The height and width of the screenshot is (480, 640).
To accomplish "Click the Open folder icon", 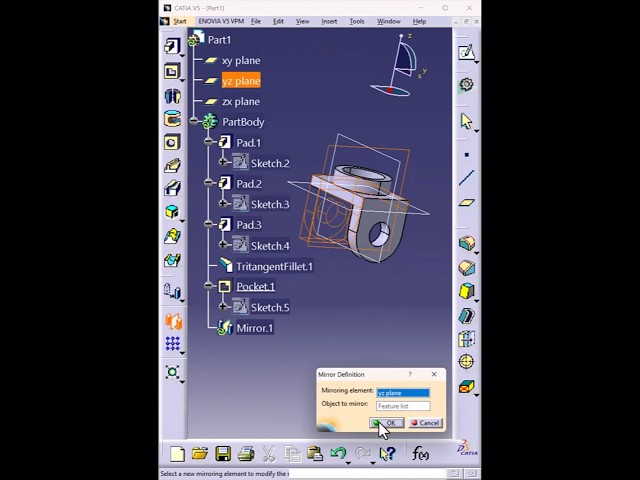I will click(x=200, y=453).
